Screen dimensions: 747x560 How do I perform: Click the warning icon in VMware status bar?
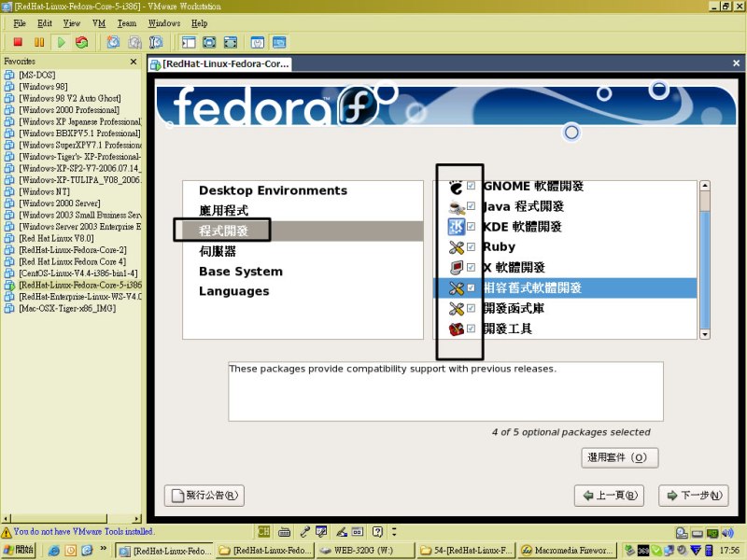point(7,532)
